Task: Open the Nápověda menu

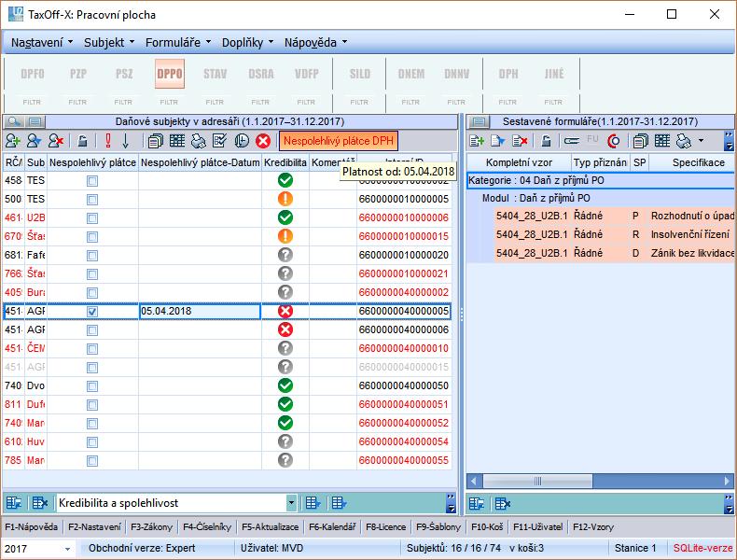Action: (315, 42)
